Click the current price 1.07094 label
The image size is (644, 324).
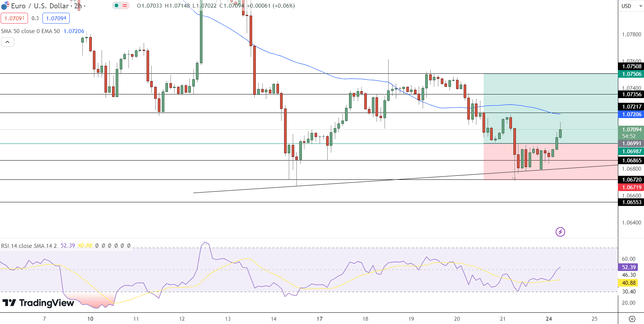[x=632, y=129]
